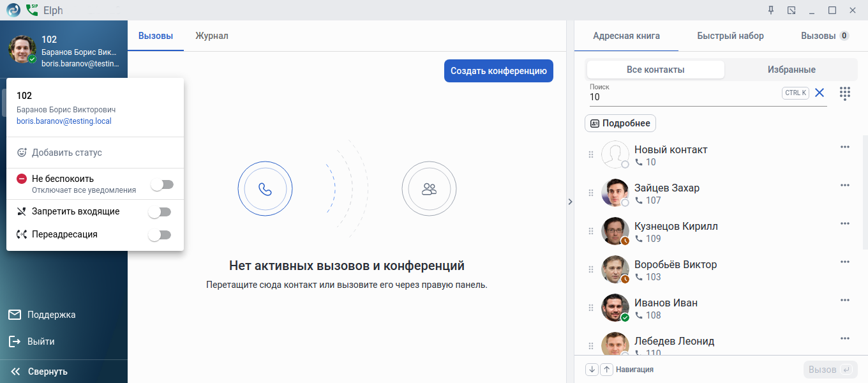Click the Поиск search input field
This screenshot has height=383, width=868.
pyautogui.click(x=683, y=97)
